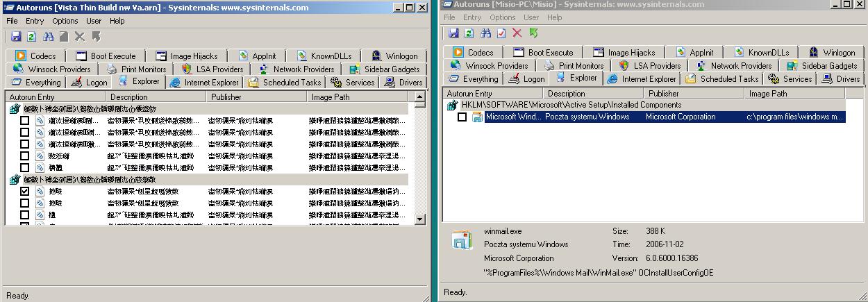Click greyed Properties icon in Vista Thin Build window
The image size is (868, 302).
point(64,37)
